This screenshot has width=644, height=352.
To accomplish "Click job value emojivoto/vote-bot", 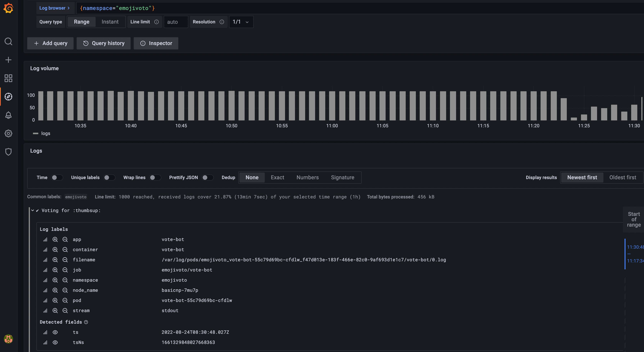I will [187, 270].
